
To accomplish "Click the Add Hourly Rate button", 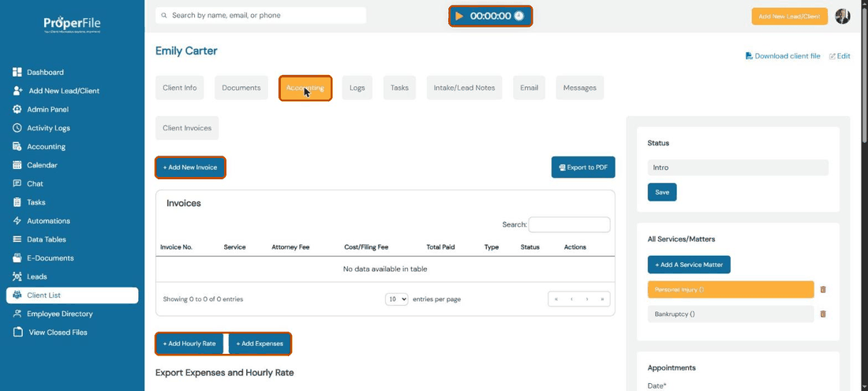I will point(189,344).
